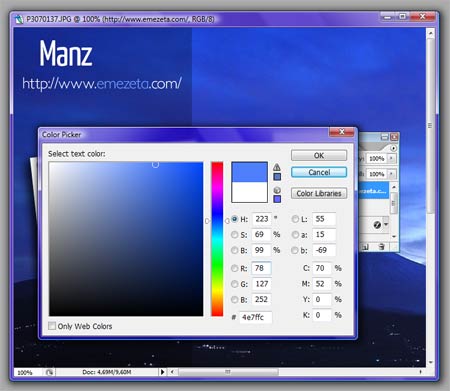Click inside the saturation brightness color field
The image size is (450, 391).
coord(126,239)
